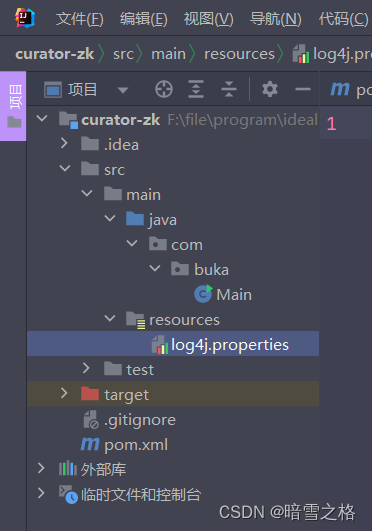This screenshot has width=372, height=531.
Task: Click the expand all icon in project toolbar
Action: [x=196, y=89]
